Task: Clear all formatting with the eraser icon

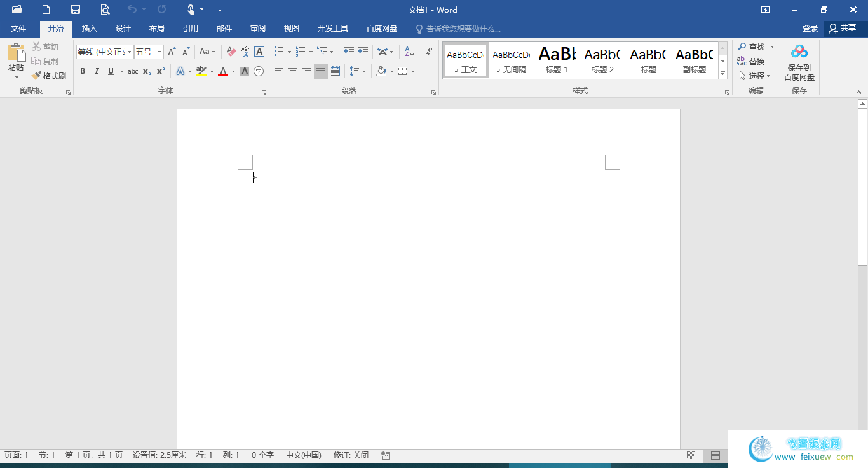Action: point(231,52)
